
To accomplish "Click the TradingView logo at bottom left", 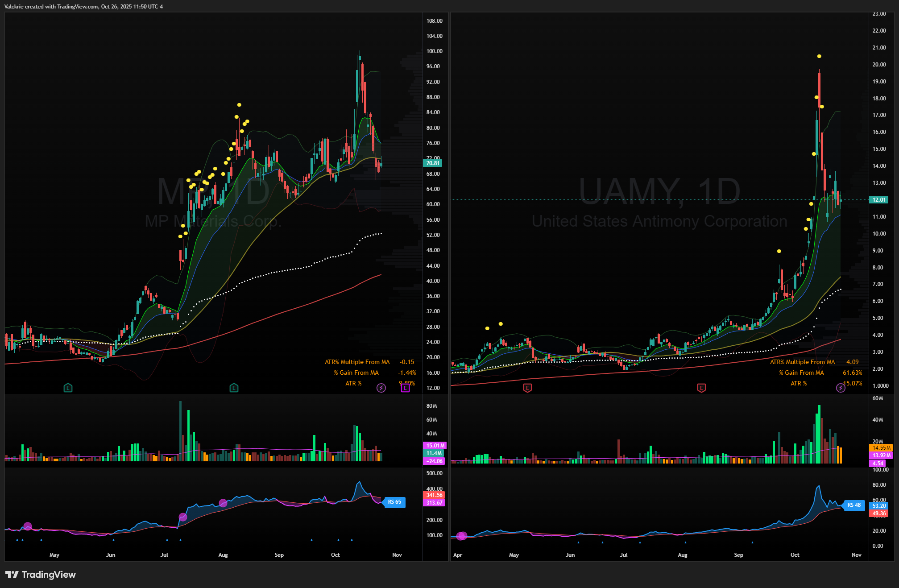I will click(40, 574).
